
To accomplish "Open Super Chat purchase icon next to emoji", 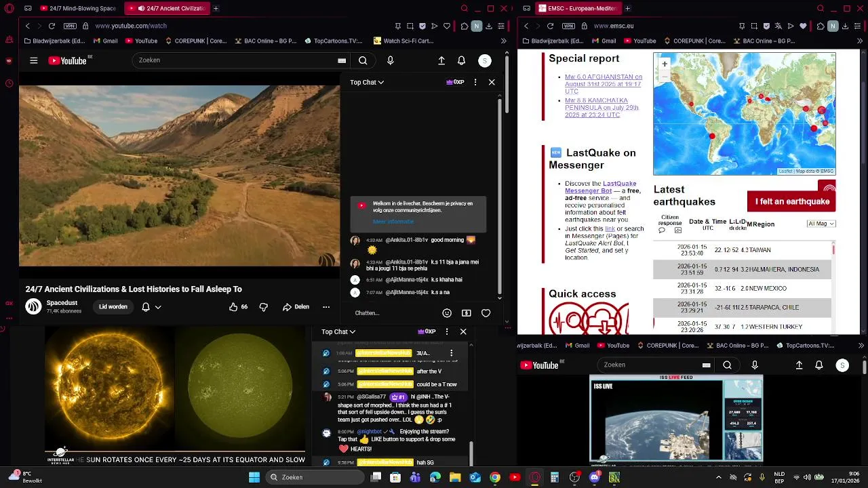I will pos(467,313).
